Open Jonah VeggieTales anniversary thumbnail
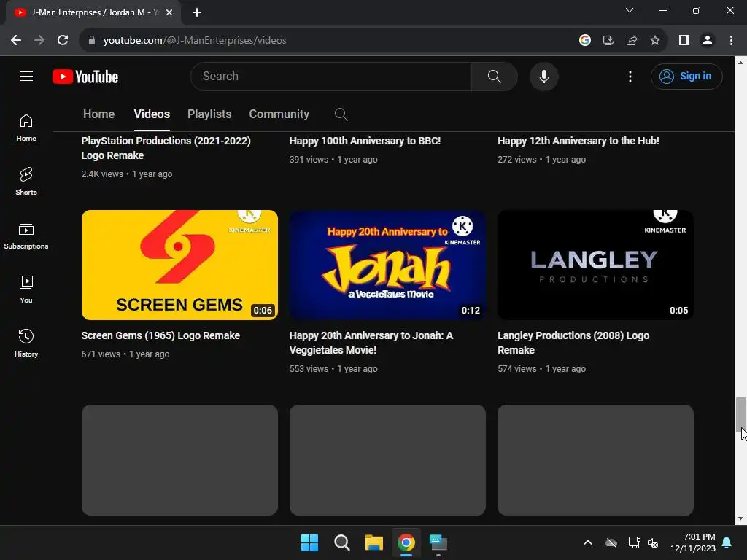 pos(387,265)
